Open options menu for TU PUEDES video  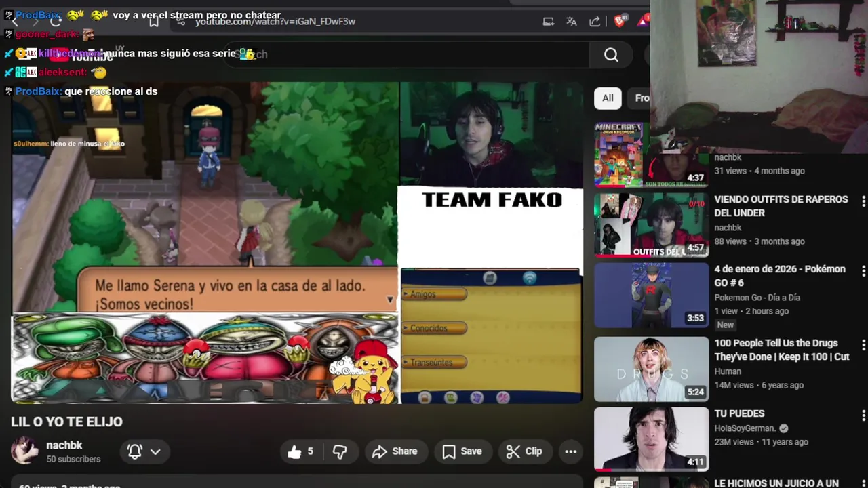pos(863,415)
